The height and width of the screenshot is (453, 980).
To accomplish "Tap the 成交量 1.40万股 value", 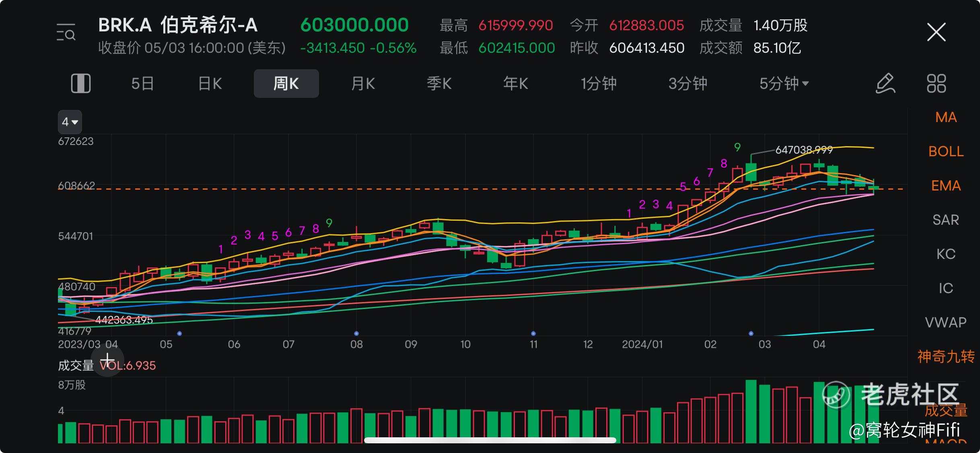I will (x=780, y=25).
